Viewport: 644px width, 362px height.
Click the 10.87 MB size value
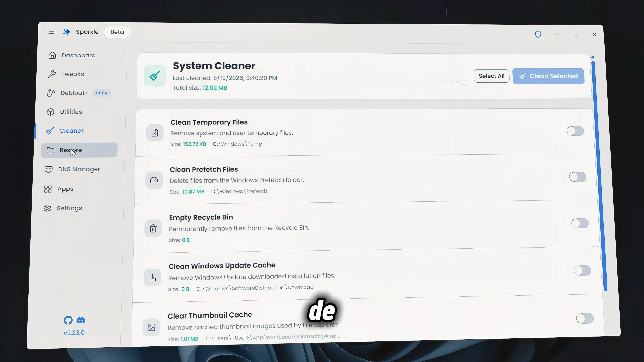point(193,192)
